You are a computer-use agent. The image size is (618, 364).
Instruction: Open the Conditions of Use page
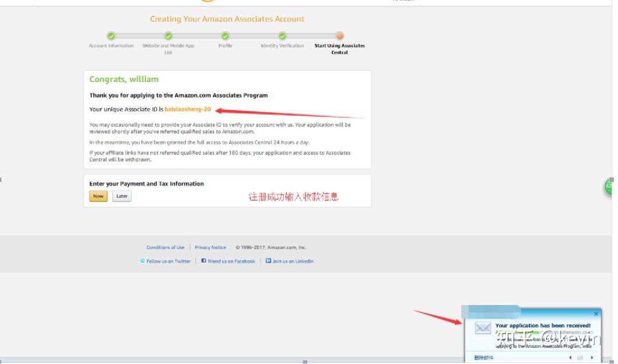coord(165,247)
